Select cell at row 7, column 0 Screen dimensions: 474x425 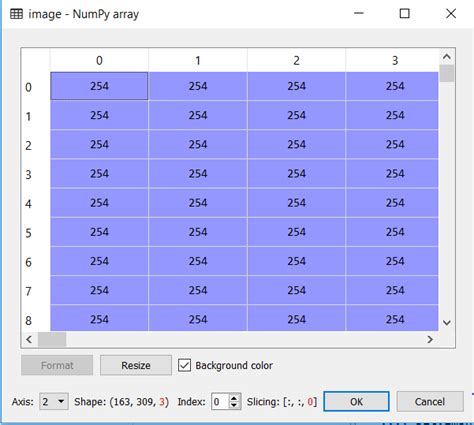click(x=99, y=290)
